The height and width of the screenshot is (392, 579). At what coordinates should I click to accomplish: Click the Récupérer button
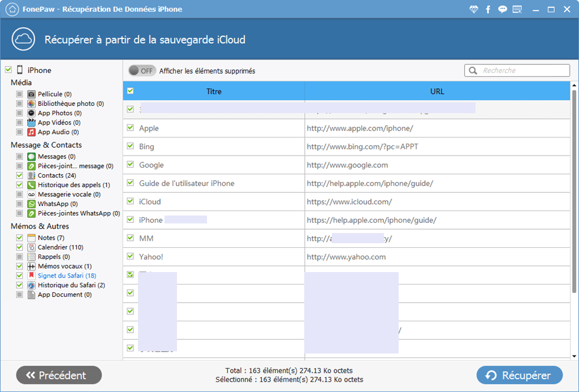tap(520, 376)
